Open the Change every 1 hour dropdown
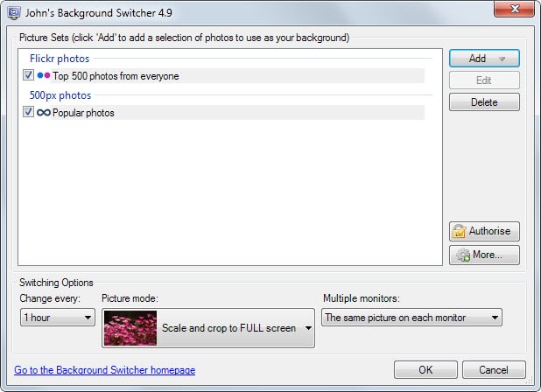This screenshot has height=392, width=541. pos(58,317)
